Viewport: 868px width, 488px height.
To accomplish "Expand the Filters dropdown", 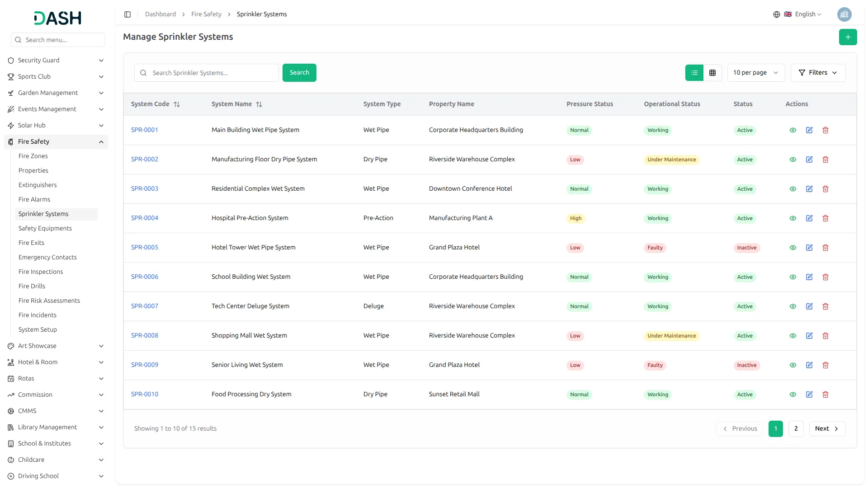I will [x=818, y=73].
